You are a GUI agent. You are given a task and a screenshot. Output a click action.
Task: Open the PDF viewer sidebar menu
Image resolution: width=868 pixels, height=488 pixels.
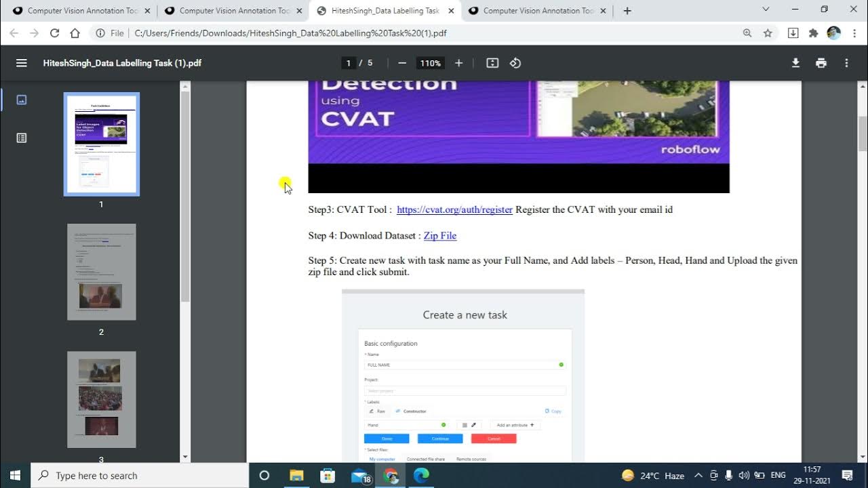tap(22, 63)
